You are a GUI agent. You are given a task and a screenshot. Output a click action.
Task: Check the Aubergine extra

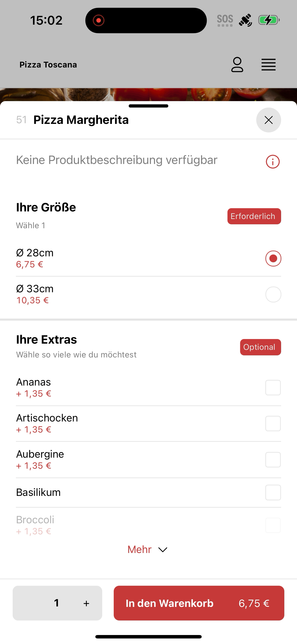[273, 460]
